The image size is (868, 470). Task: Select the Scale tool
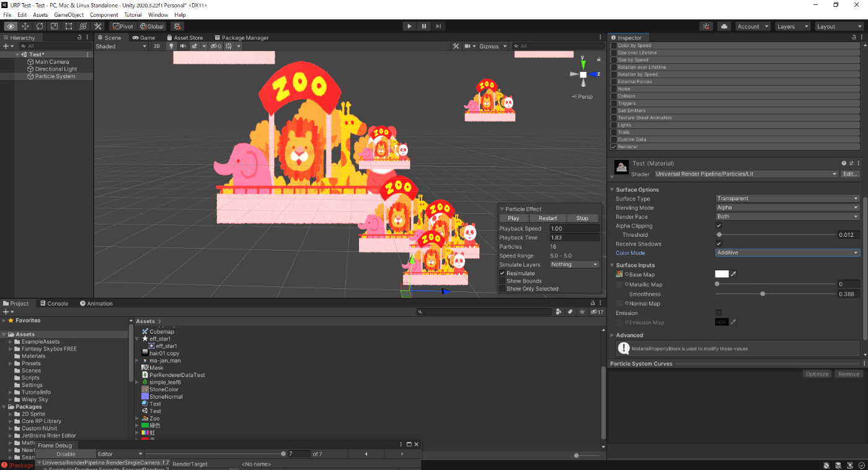54,26
